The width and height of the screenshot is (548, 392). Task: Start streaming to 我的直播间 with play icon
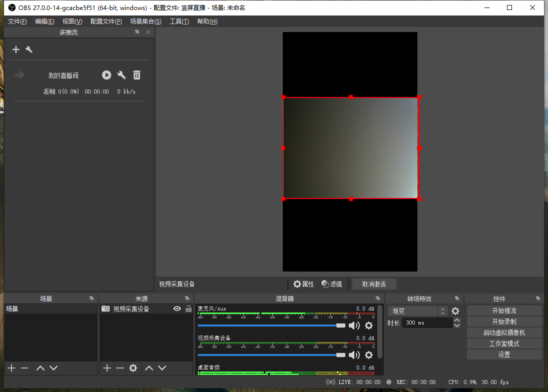coord(107,75)
